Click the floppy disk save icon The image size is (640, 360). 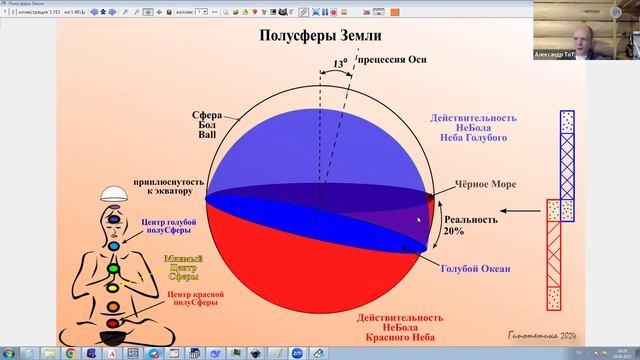(169, 12)
